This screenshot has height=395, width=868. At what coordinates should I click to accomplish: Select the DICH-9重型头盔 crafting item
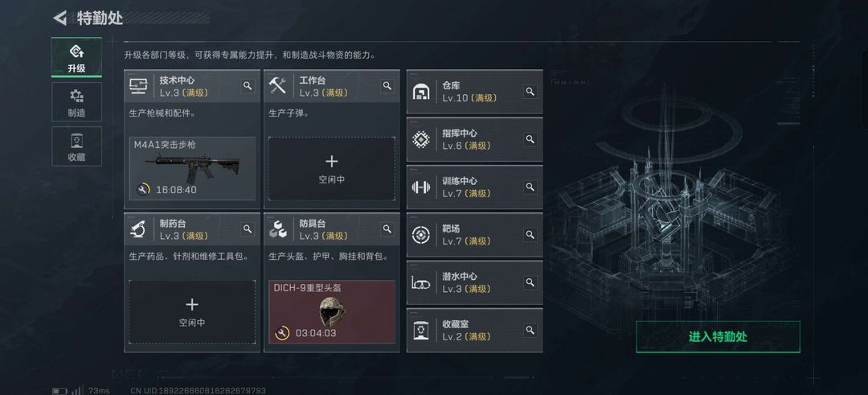(x=332, y=312)
